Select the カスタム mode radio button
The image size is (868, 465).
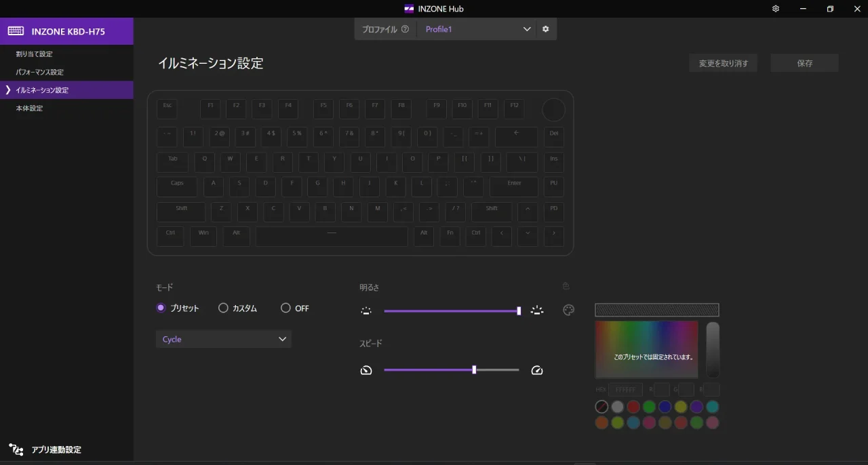(223, 308)
